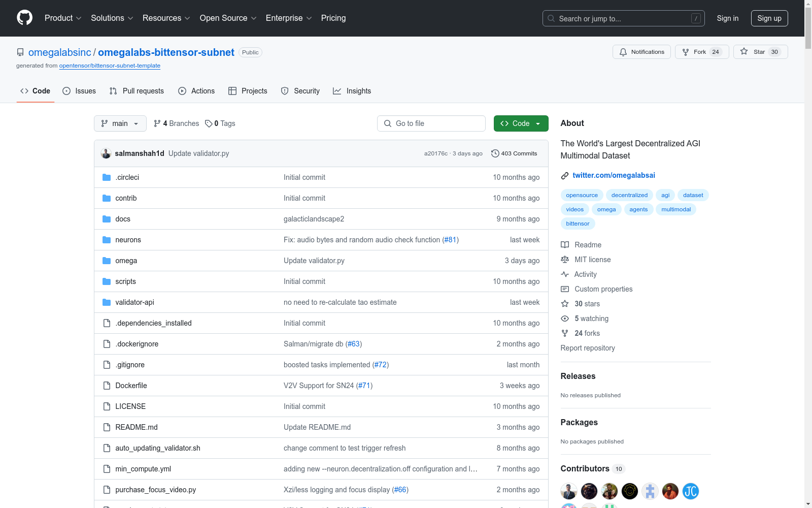This screenshot has width=812, height=508.
Task: Click the Sign up button
Action: click(769, 18)
